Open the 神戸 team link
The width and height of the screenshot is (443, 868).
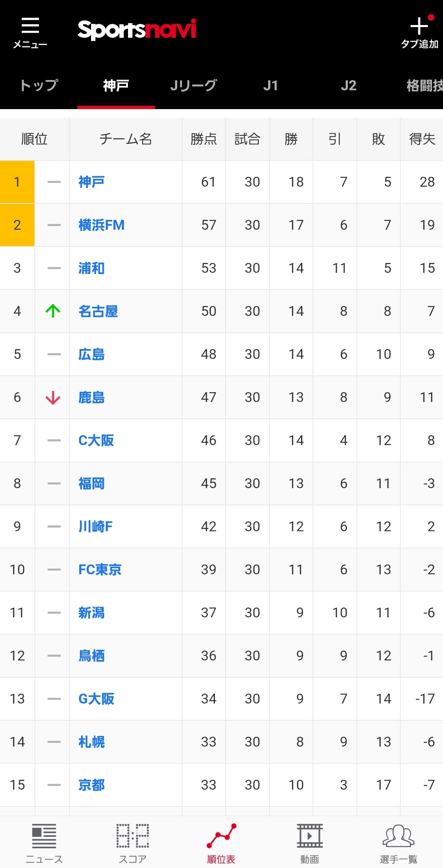point(91,182)
